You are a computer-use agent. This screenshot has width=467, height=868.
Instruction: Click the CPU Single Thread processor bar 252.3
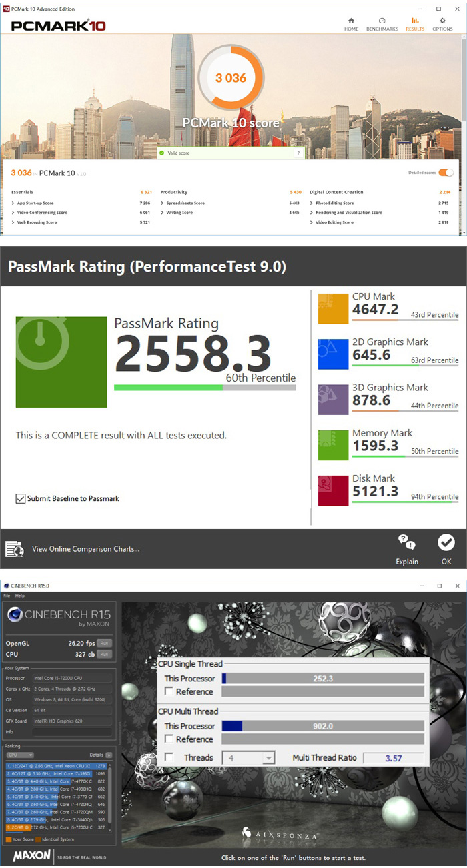click(x=323, y=679)
